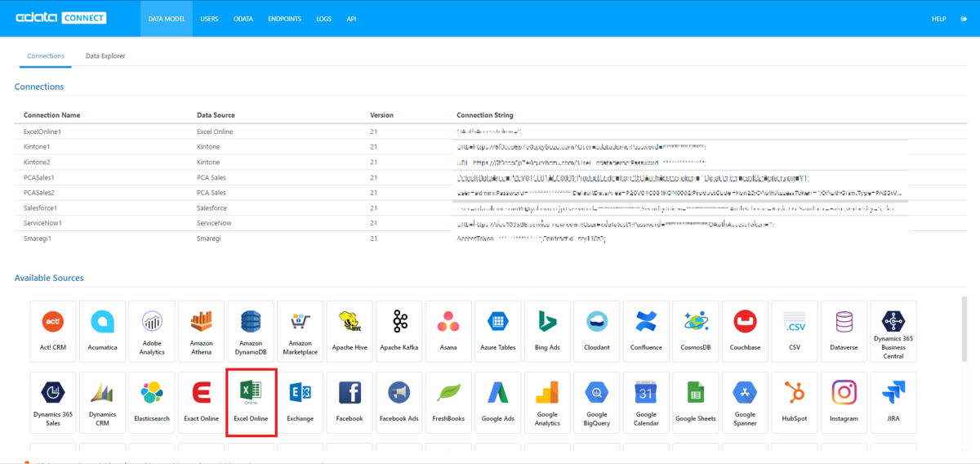Choose Dynamics 365 Business Central source
Screen dimensions: 980x464
pyautogui.click(x=893, y=331)
